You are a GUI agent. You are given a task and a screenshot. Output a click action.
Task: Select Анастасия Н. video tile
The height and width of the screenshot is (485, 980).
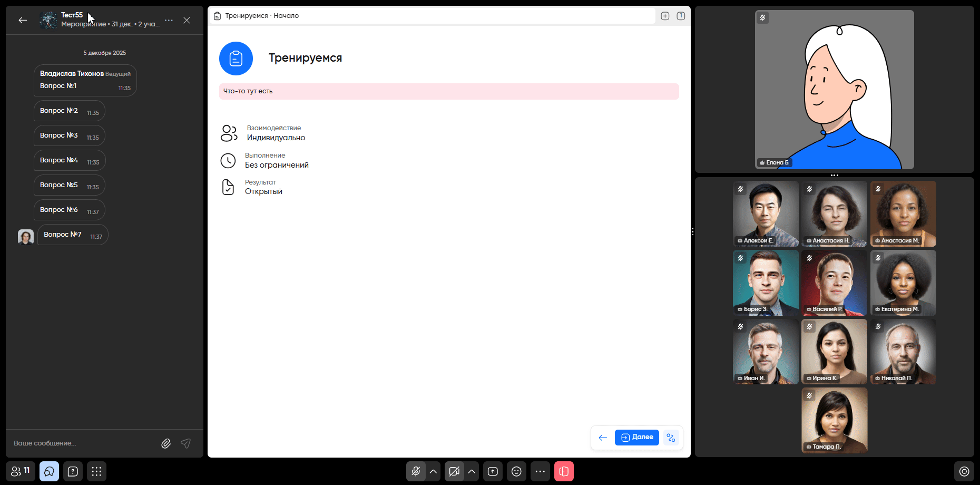(835, 214)
